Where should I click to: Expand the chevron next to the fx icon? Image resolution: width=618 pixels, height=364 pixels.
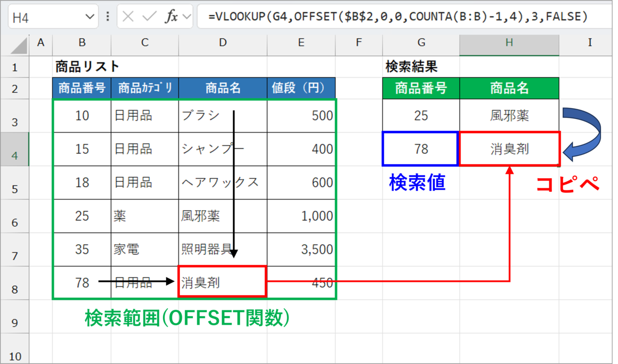coord(187,17)
